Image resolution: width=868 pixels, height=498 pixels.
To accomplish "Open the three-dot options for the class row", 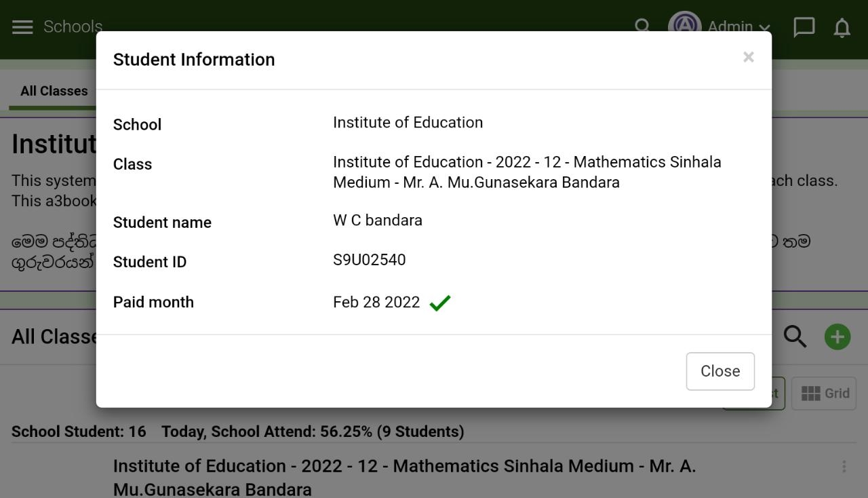I will (844, 466).
